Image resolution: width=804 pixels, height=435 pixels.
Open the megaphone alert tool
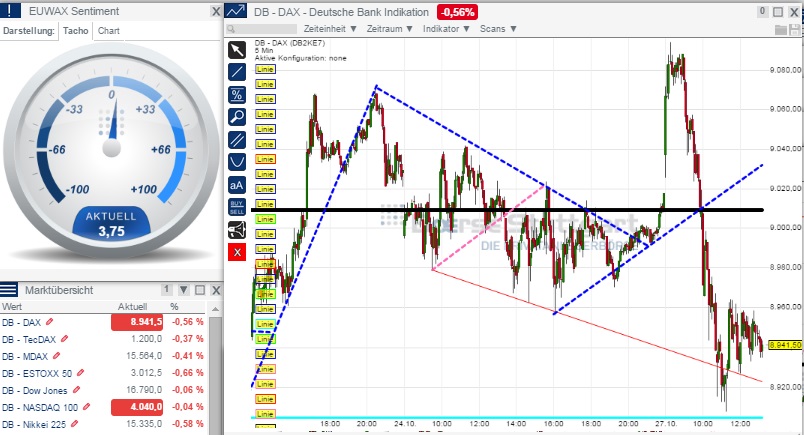pyautogui.click(x=236, y=230)
